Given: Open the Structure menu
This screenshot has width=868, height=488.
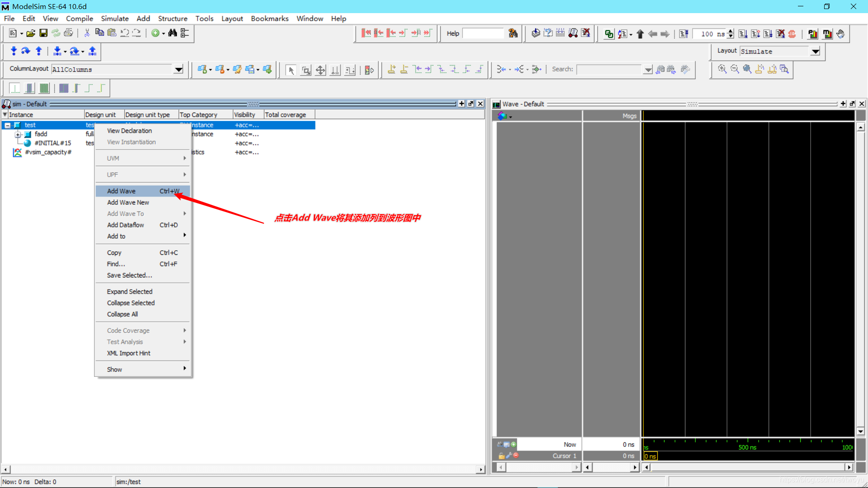Looking at the screenshot, I should 173,19.
